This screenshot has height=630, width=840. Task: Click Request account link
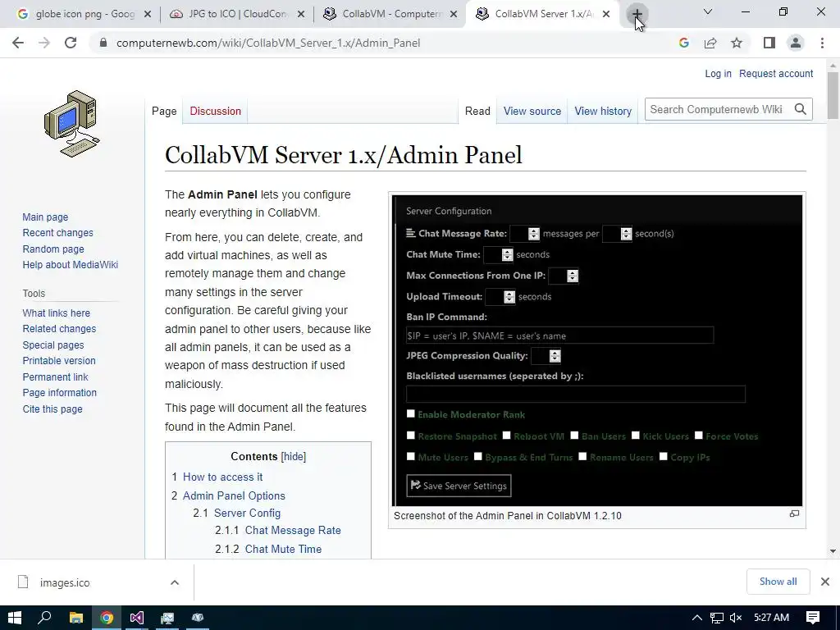pyautogui.click(x=776, y=73)
